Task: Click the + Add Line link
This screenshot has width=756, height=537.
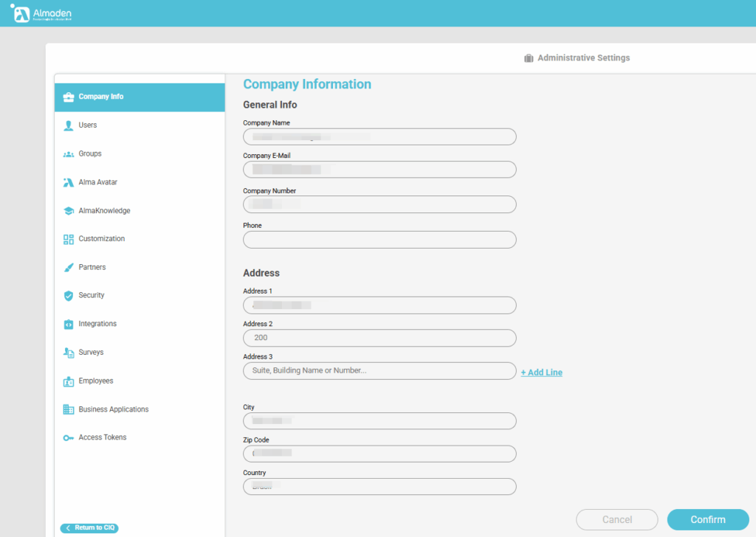Action: (x=541, y=373)
